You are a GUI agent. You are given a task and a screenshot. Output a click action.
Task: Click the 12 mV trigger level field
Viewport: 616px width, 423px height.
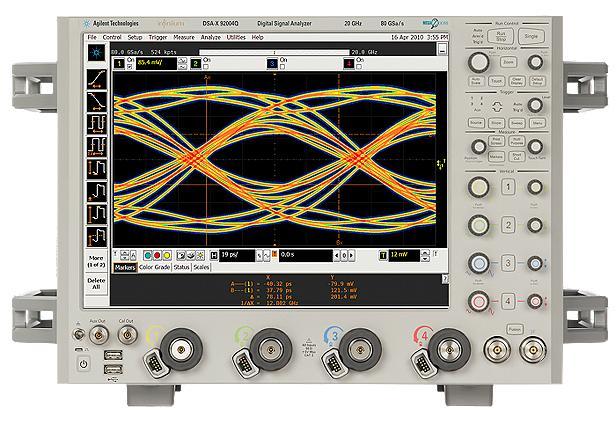pyautogui.click(x=404, y=256)
